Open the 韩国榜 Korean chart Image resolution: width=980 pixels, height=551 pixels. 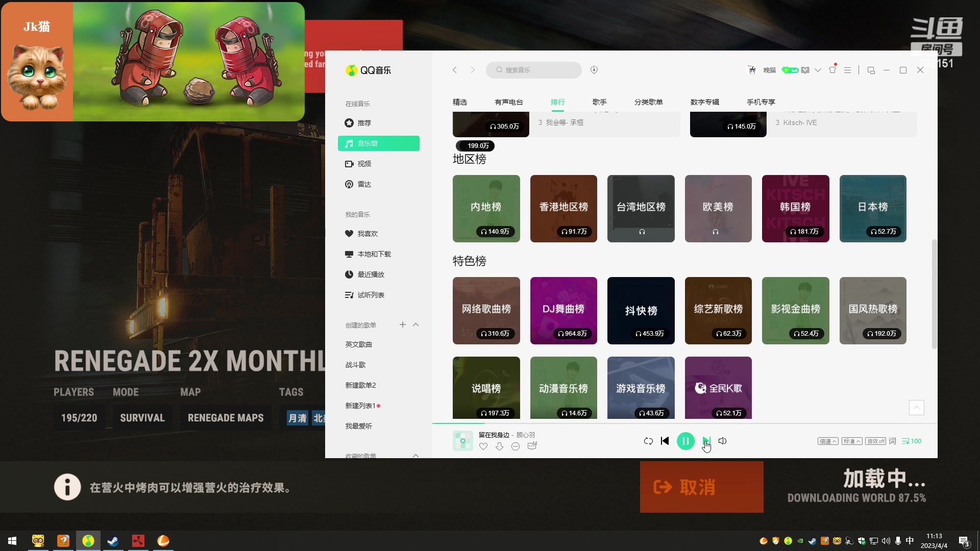796,209
